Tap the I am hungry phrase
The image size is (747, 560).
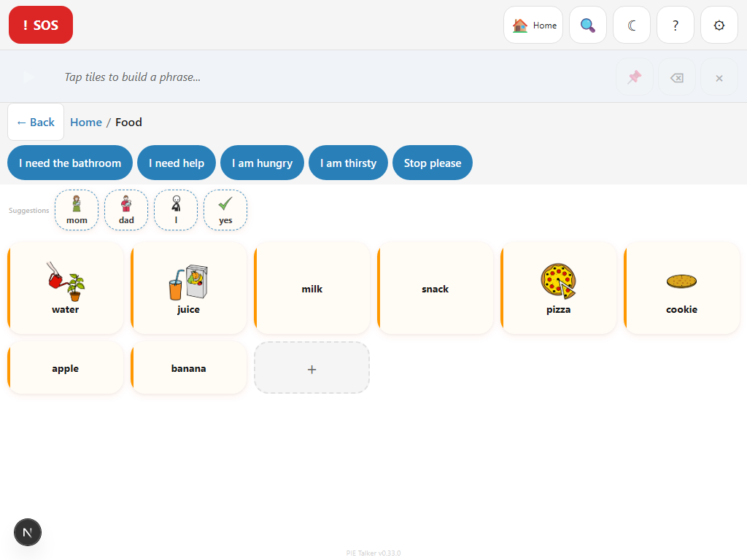pyautogui.click(x=262, y=163)
